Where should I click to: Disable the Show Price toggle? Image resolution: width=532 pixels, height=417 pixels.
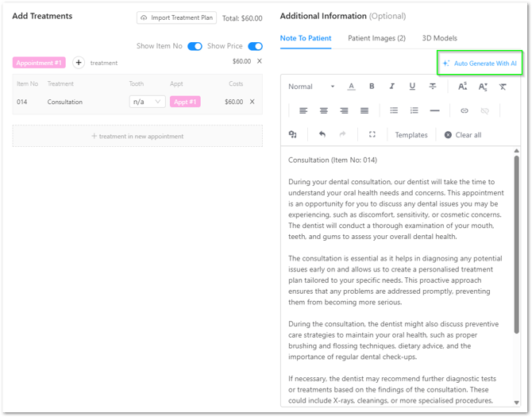pyautogui.click(x=255, y=46)
